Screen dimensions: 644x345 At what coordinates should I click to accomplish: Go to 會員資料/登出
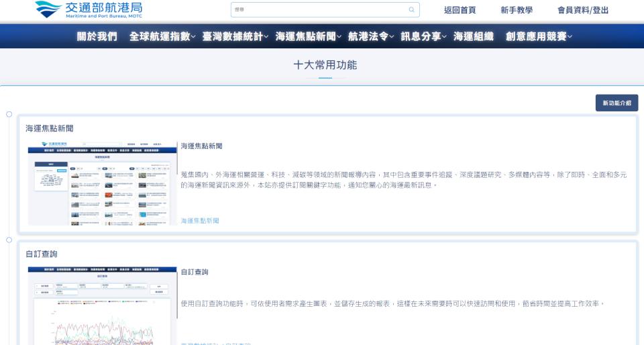tap(583, 10)
